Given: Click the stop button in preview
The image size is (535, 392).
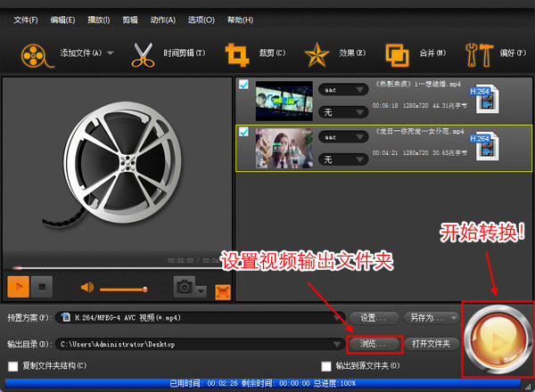Looking at the screenshot, I should pos(42,287).
